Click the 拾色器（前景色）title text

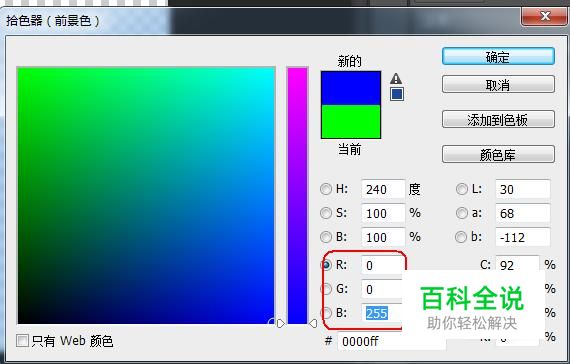(x=53, y=20)
